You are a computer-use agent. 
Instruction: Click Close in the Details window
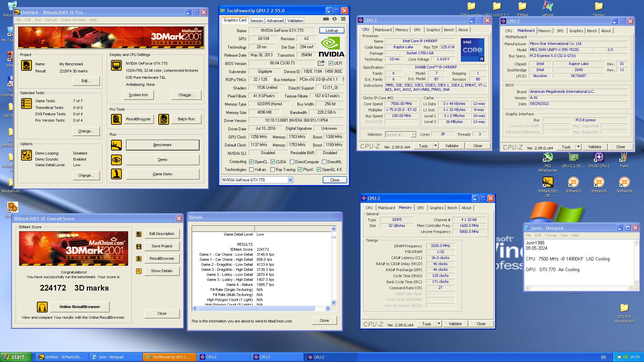(x=324, y=320)
